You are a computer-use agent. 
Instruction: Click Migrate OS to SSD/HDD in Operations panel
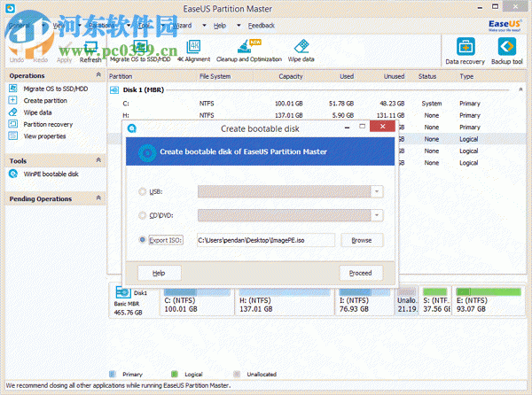[56, 89]
